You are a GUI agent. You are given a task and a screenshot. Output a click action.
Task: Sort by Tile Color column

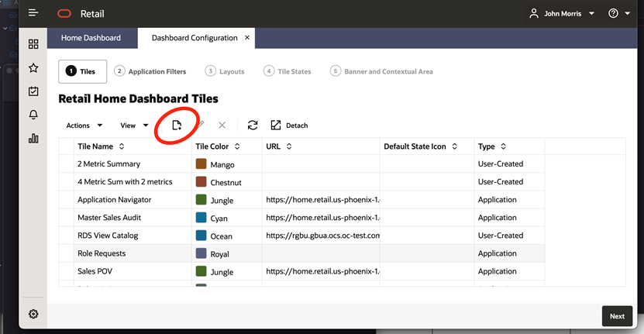coord(237,146)
